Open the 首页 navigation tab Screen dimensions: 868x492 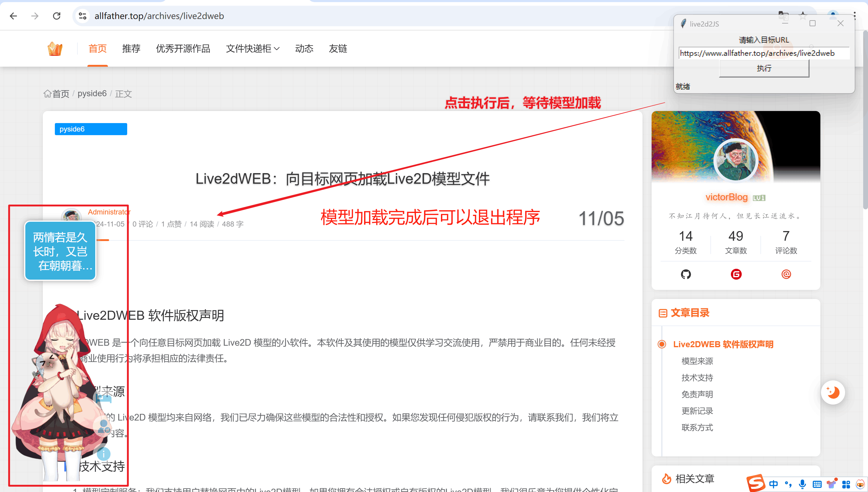[98, 49]
